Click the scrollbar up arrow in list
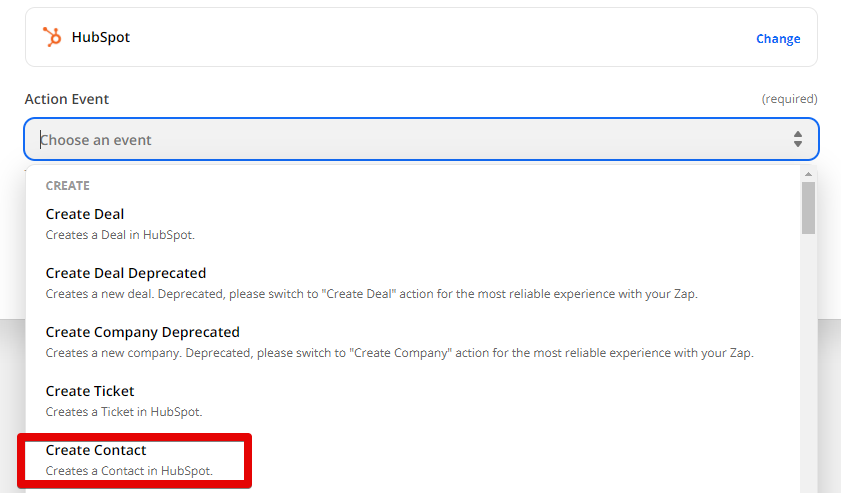Screen dimensions: 841x493 (808, 174)
